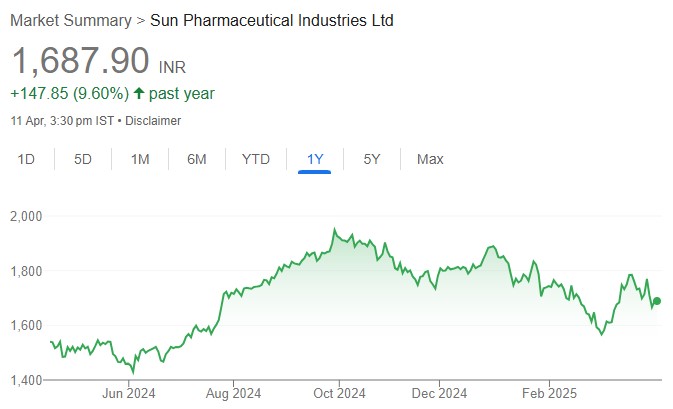Select the 5D range tab

point(83,159)
